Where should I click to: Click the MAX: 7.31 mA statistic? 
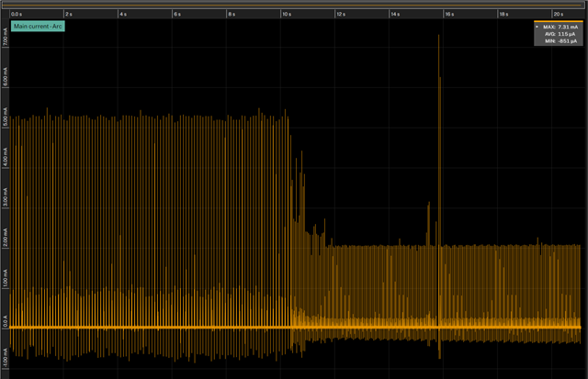pos(560,27)
